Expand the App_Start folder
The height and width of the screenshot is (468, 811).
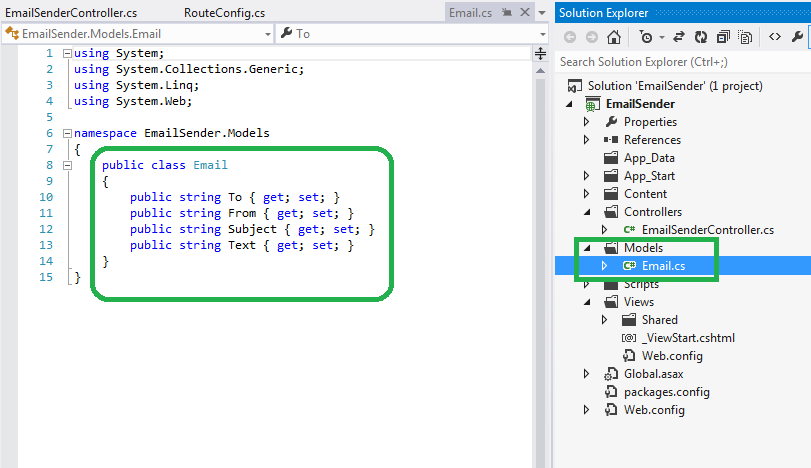coord(587,176)
